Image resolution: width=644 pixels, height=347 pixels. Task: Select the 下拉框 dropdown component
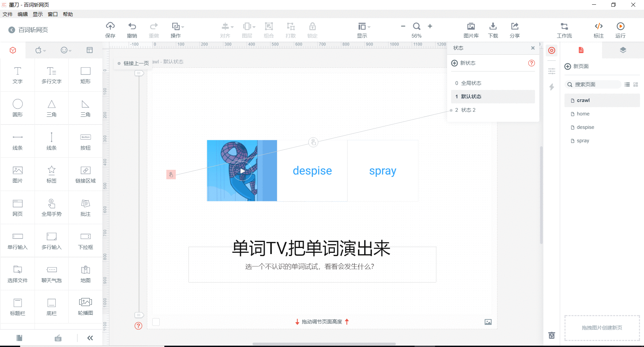pyautogui.click(x=86, y=241)
